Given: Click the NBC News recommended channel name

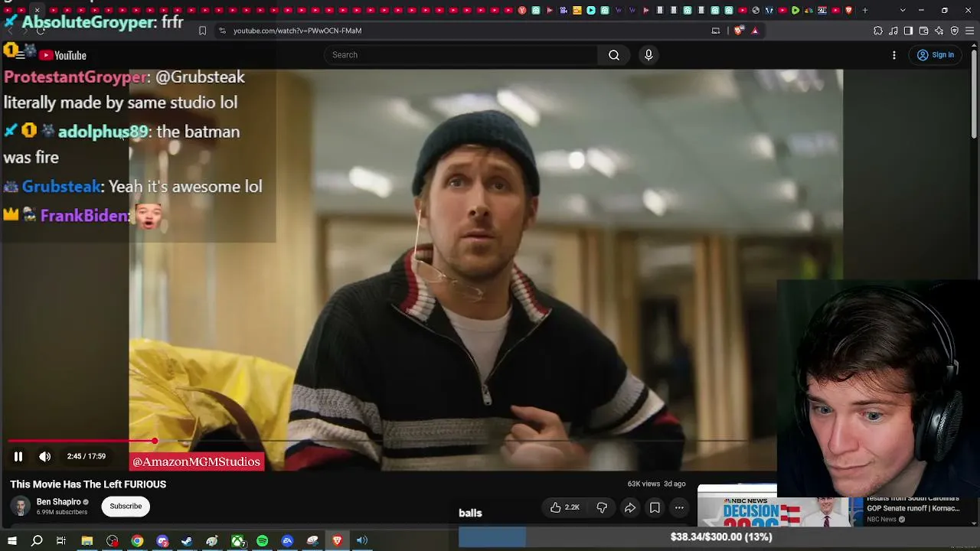Looking at the screenshot, I should click(881, 520).
